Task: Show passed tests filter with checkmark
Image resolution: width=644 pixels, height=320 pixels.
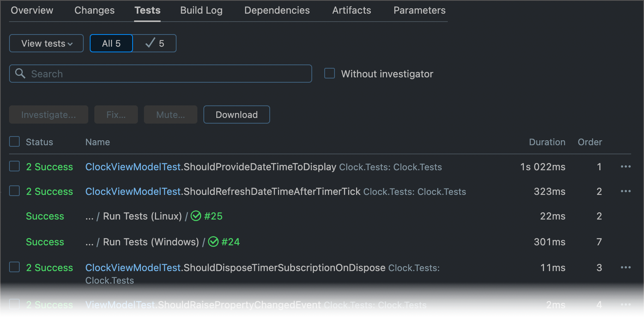Action: click(155, 43)
